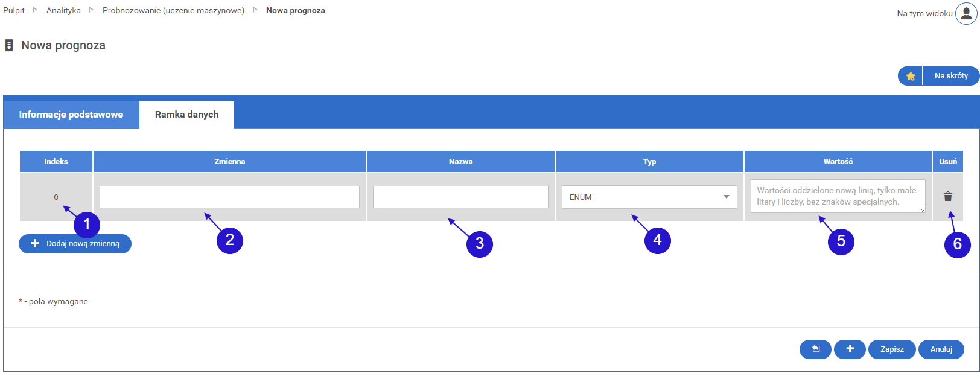Go to Pulpit breadcrumb link
Image resolution: width=980 pixels, height=373 pixels.
click(14, 10)
